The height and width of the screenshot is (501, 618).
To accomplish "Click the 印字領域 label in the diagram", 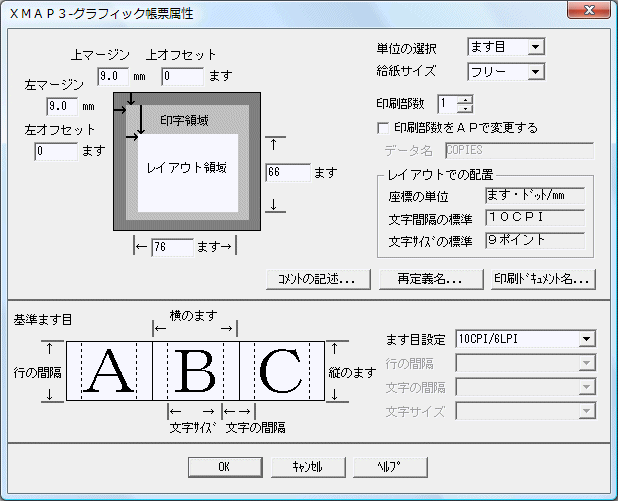I will [x=184, y=121].
